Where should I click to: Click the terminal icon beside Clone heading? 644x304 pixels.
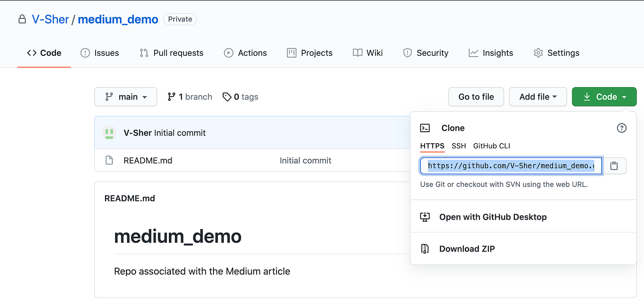click(x=425, y=128)
